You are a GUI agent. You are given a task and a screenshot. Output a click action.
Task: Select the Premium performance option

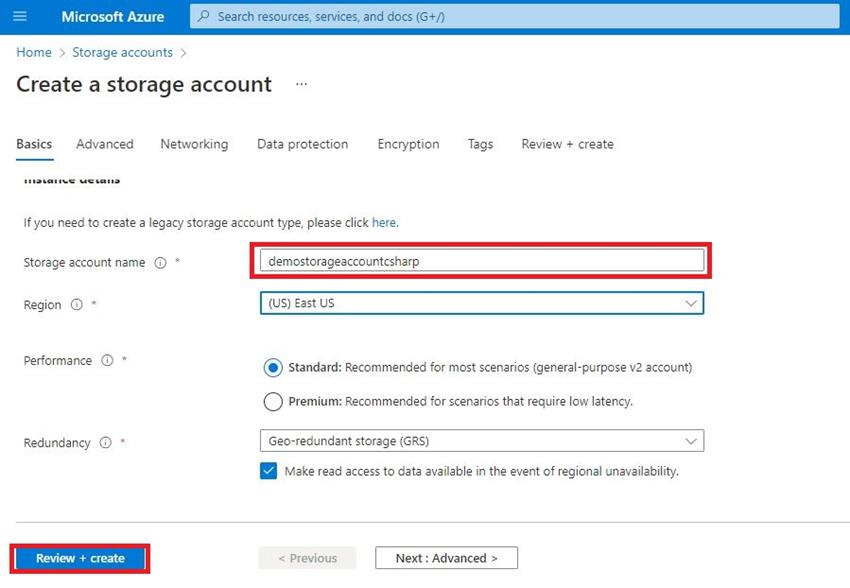(273, 401)
